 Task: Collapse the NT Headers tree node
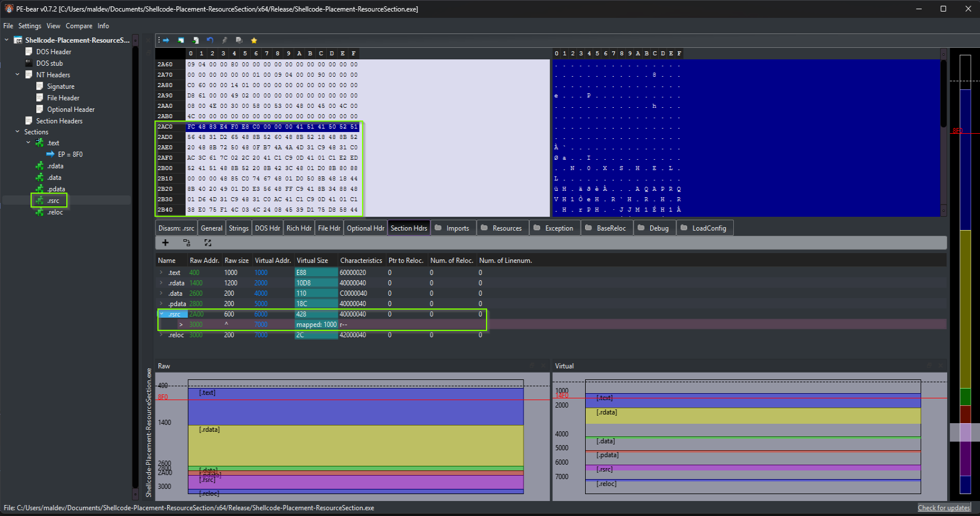17,74
